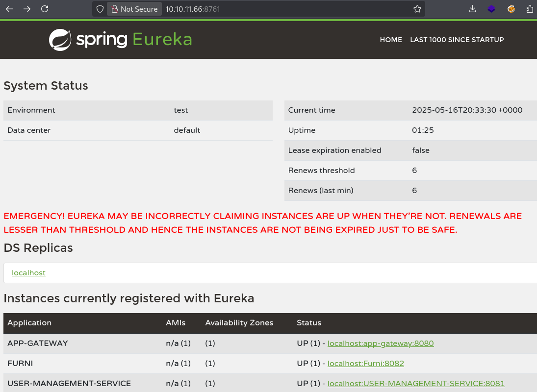The width and height of the screenshot is (537, 392).
Task: Bookmark this page with the star
Action: click(x=417, y=9)
